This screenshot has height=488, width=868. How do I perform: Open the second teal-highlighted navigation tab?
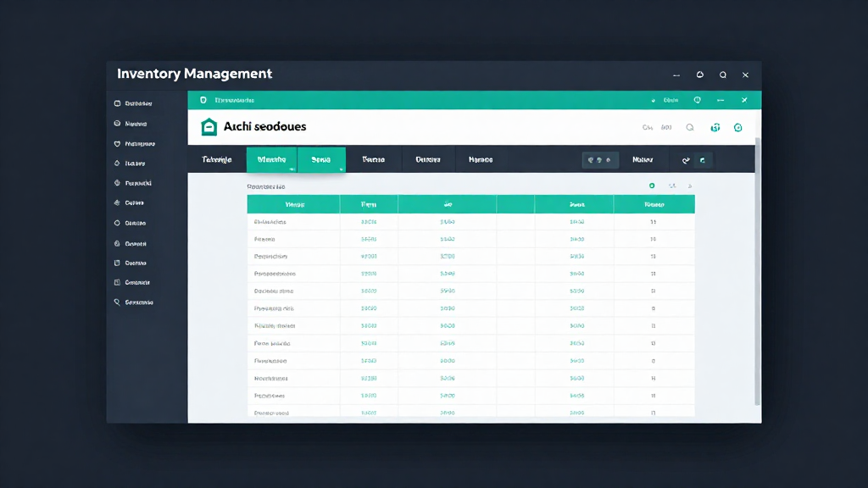pos(321,159)
